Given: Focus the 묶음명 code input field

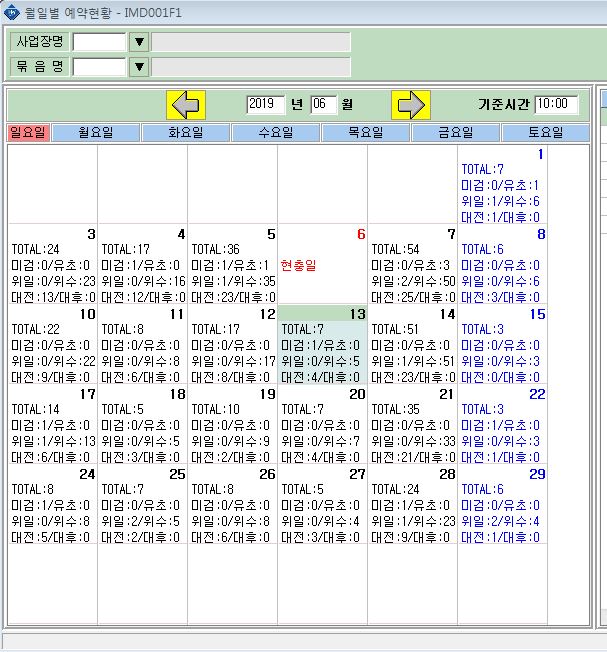Looking at the screenshot, I should coord(99,67).
